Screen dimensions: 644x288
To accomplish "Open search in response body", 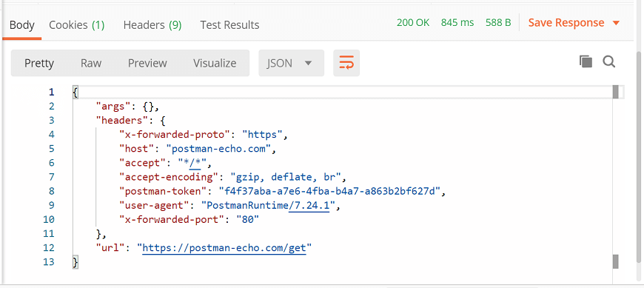I will [609, 62].
